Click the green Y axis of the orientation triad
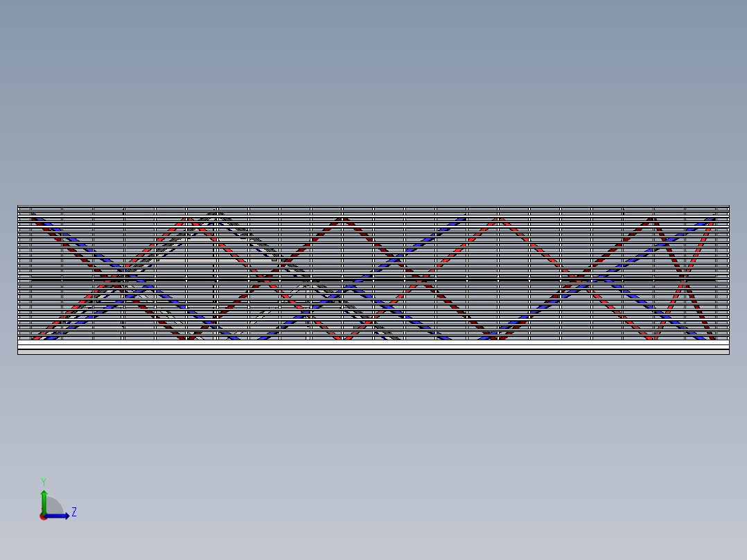 coord(44,502)
